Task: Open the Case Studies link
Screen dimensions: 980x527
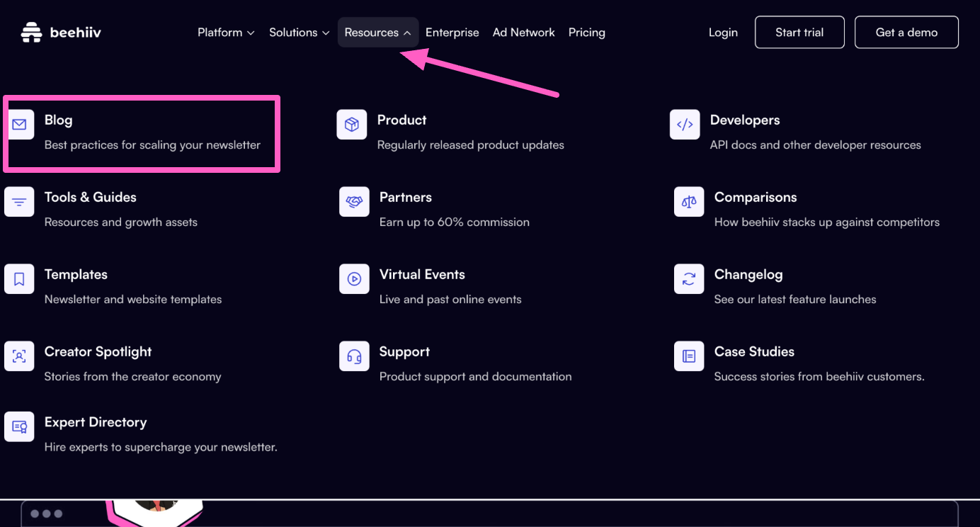Action: pos(754,352)
